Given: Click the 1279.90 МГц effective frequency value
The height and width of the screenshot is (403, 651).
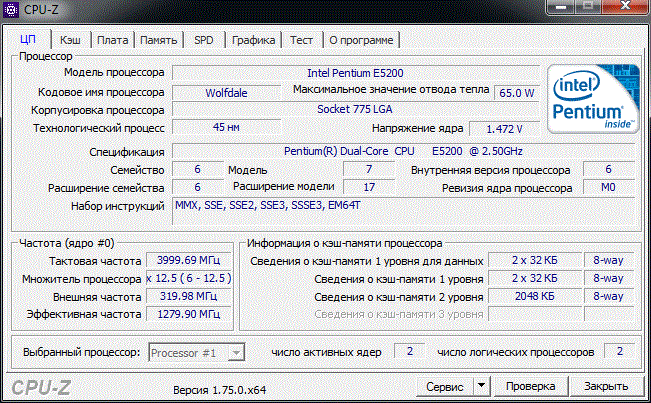Looking at the screenshot, I should pyautogui.click(x=188, y=314).
